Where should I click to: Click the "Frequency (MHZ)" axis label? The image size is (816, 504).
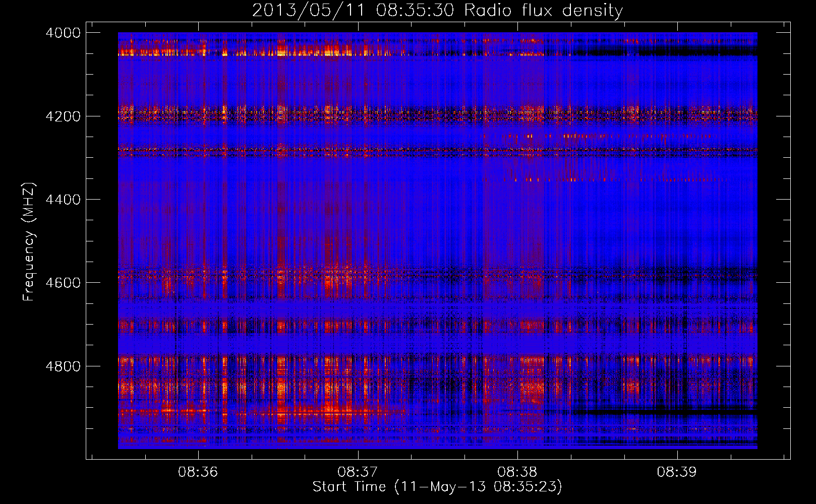pyautogui.click(x=29, y=242)
